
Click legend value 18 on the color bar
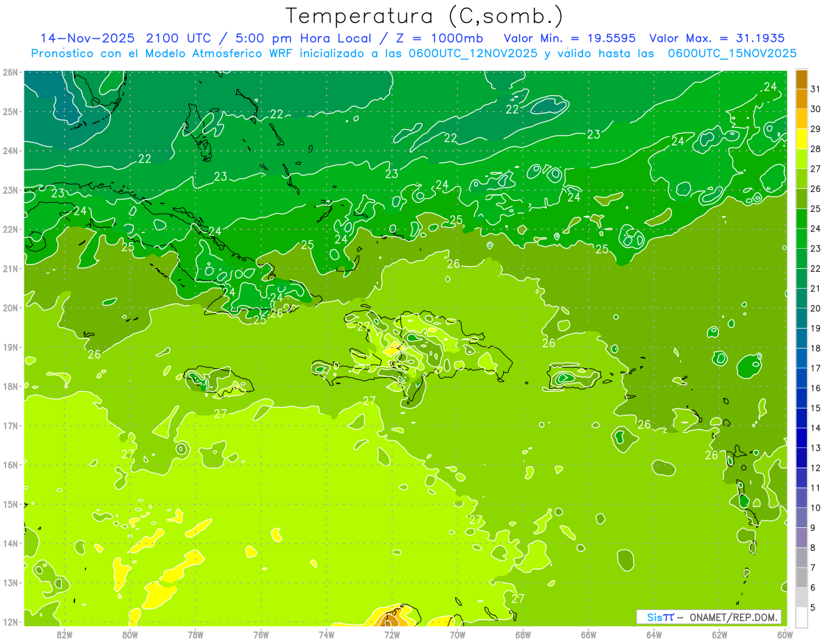[816, 348]
